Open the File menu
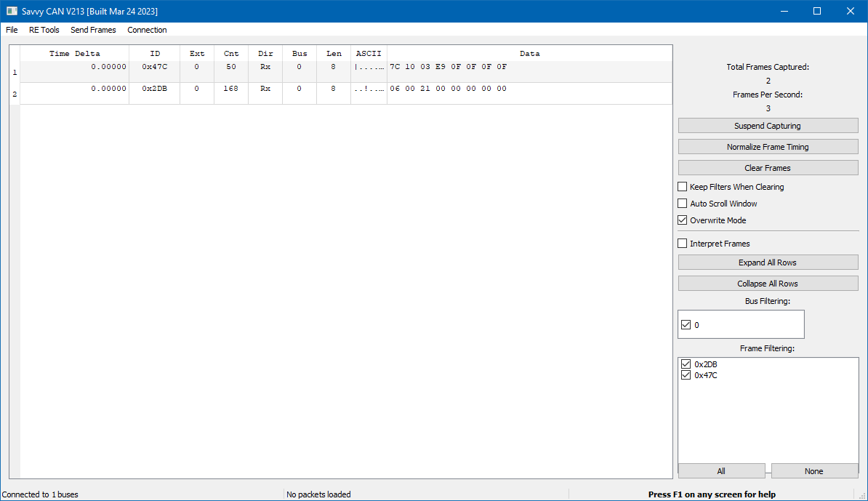Image resolution: width=868 pixels, height=501 pixels. pyautogui.click(x=12, y=30)
